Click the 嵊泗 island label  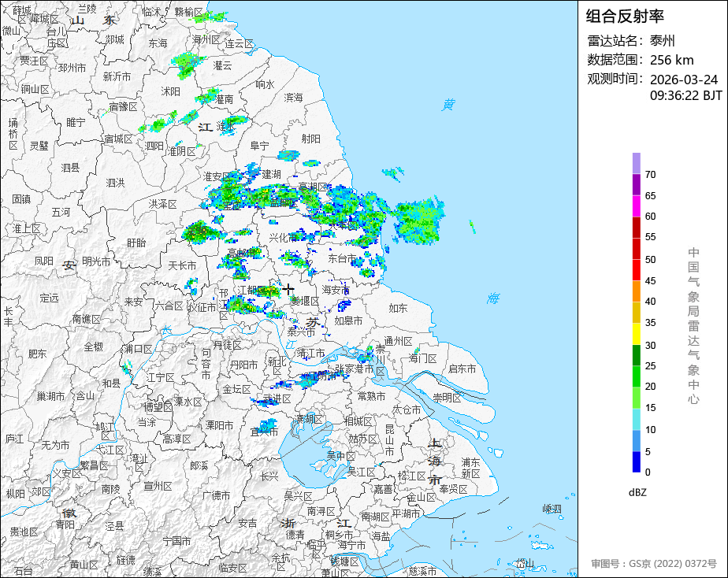click(x=552, y=509)
